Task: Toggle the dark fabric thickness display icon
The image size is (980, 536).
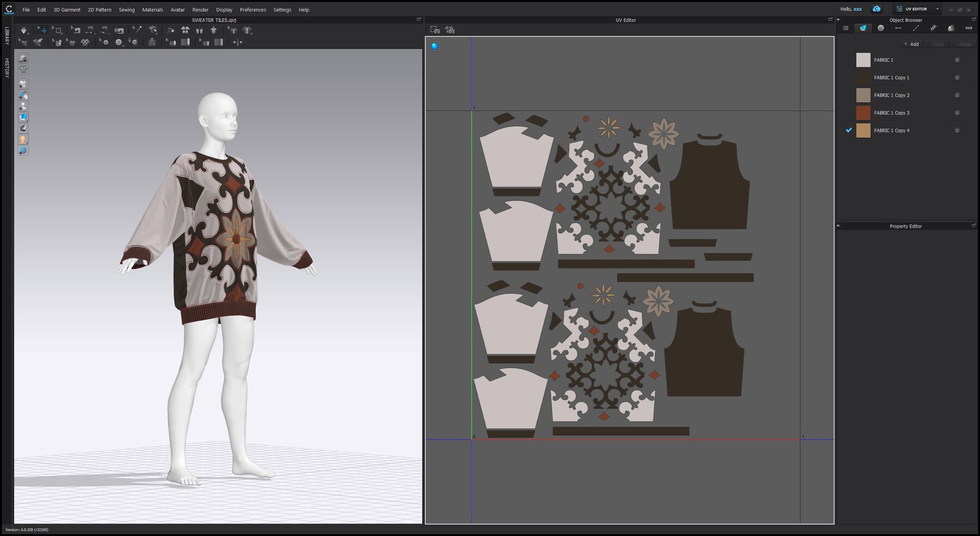Action: click(x=23, y=128)
